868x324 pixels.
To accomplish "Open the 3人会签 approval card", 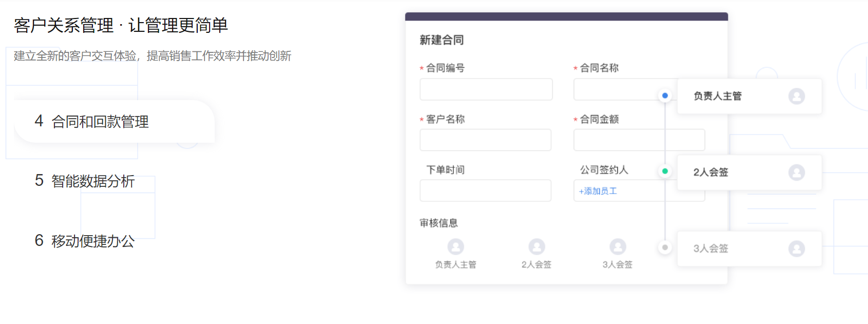I will pos(740,249).
